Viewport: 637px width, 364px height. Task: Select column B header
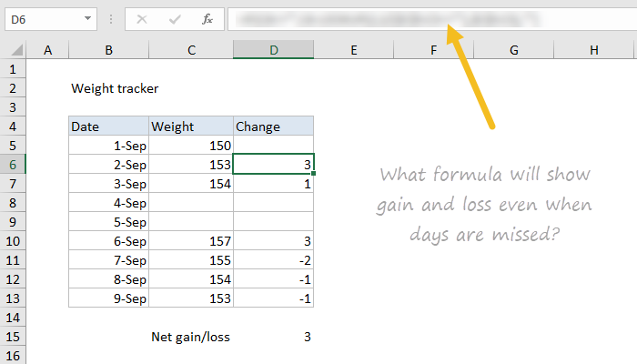[x=108, y=51]
